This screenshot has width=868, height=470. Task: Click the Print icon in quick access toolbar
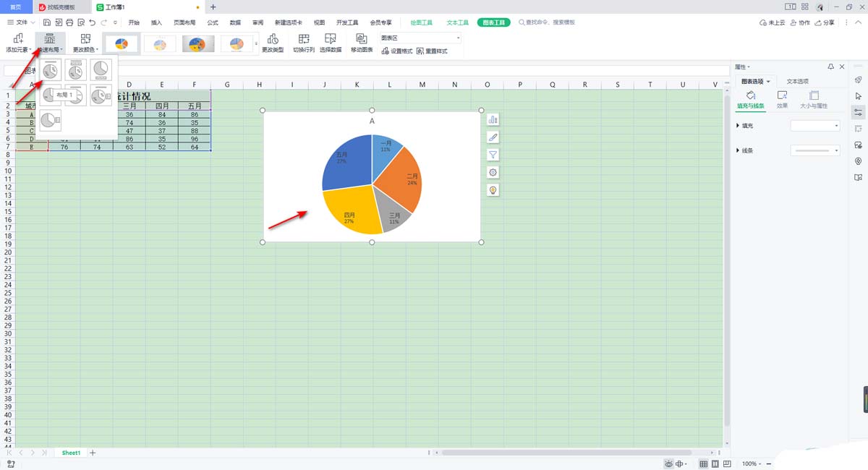(69, 22)
